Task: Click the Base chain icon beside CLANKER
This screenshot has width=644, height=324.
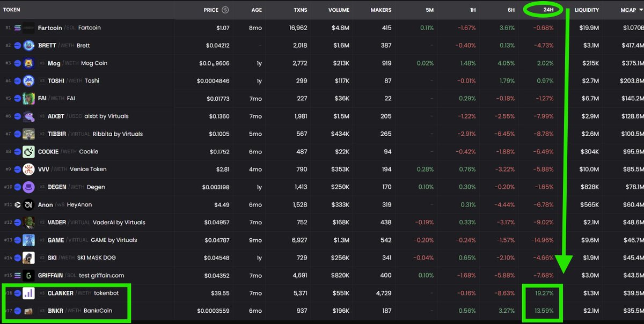Action: click(17, 293)
